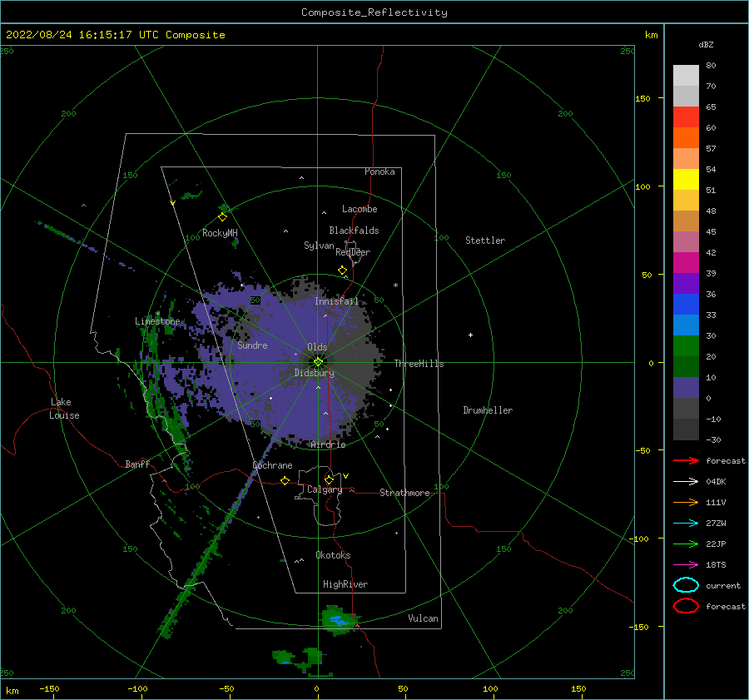749x700 pixels.
Task: Click the blue-green storm cell beside Vulcan
Action: click(340, 620)
